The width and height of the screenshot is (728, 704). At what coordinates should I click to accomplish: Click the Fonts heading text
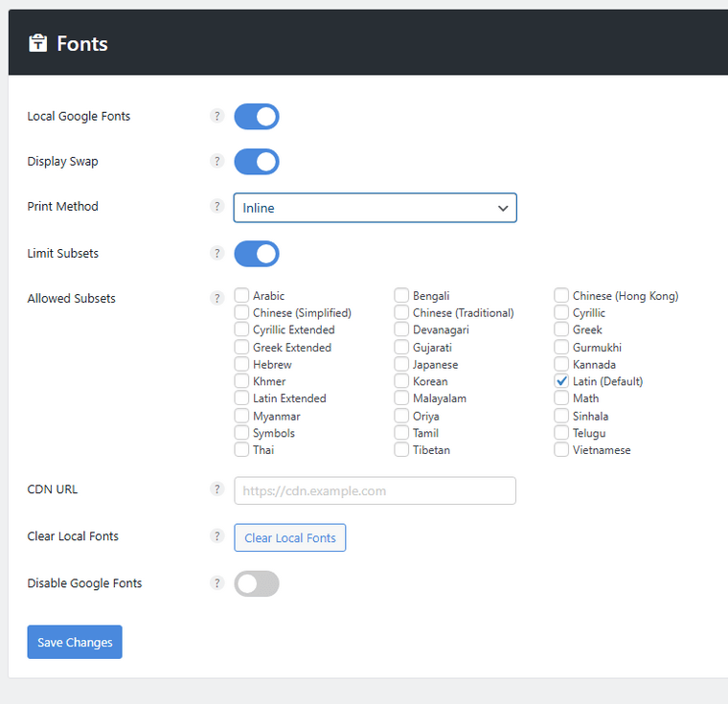(x=82, y=44)
